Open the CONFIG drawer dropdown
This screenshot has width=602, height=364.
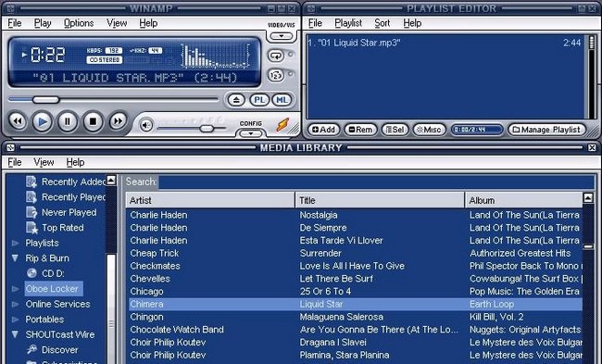[251, 133]
